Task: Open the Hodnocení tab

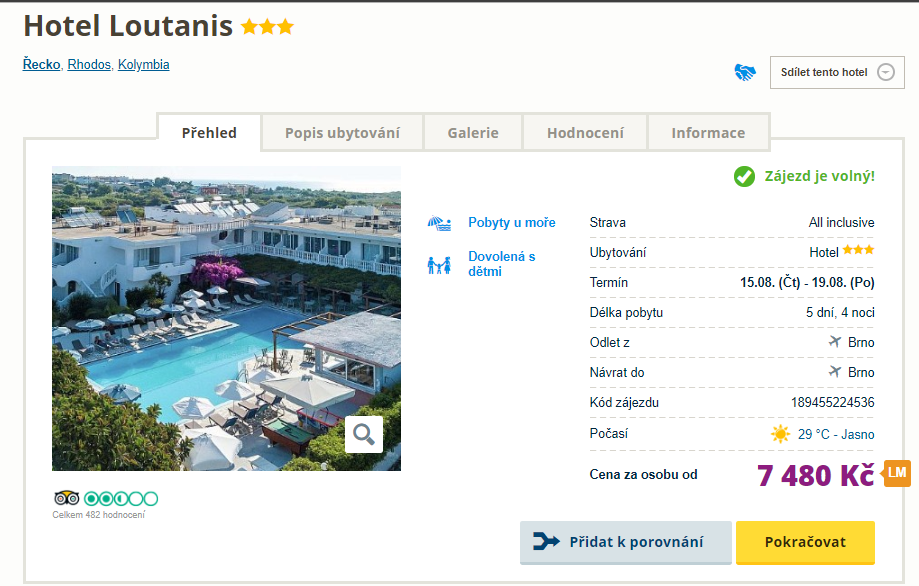Action: tap(585, 133)
